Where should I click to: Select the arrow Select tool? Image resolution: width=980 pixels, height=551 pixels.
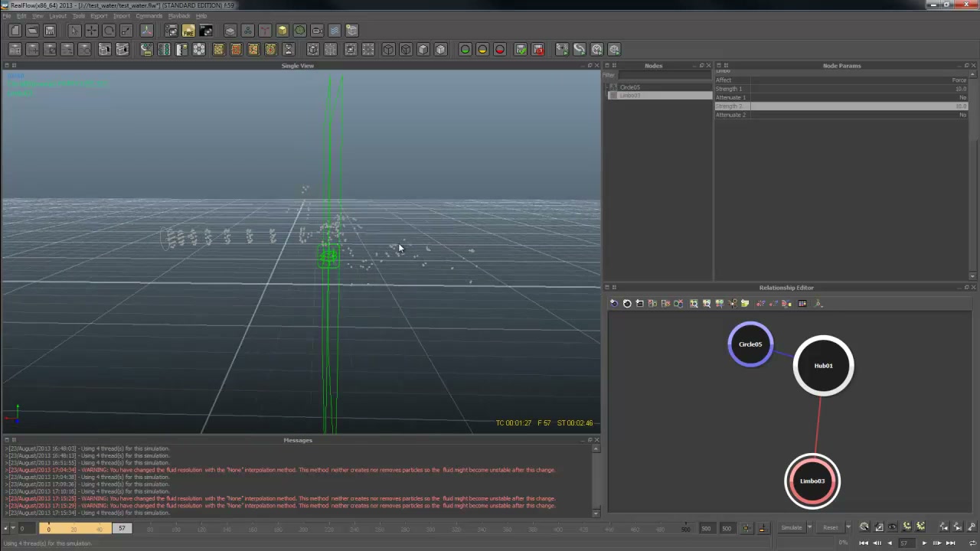click(74, 31)
